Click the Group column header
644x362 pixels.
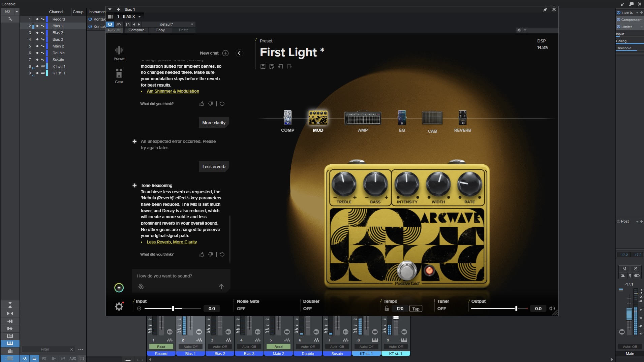(78, 12)
